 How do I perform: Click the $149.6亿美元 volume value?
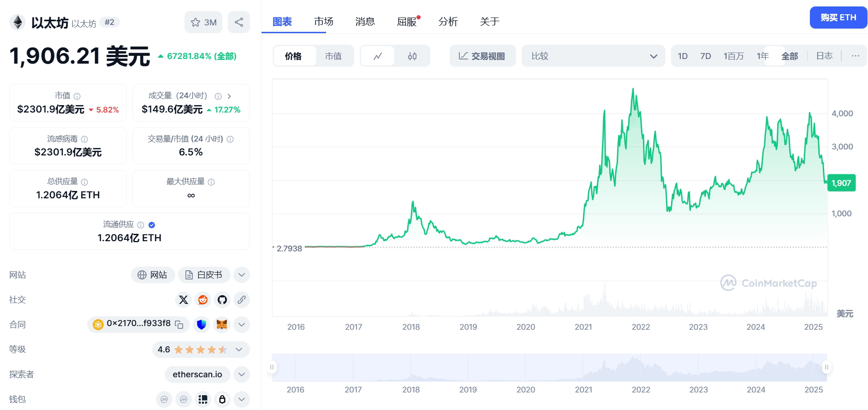(172, 109)
